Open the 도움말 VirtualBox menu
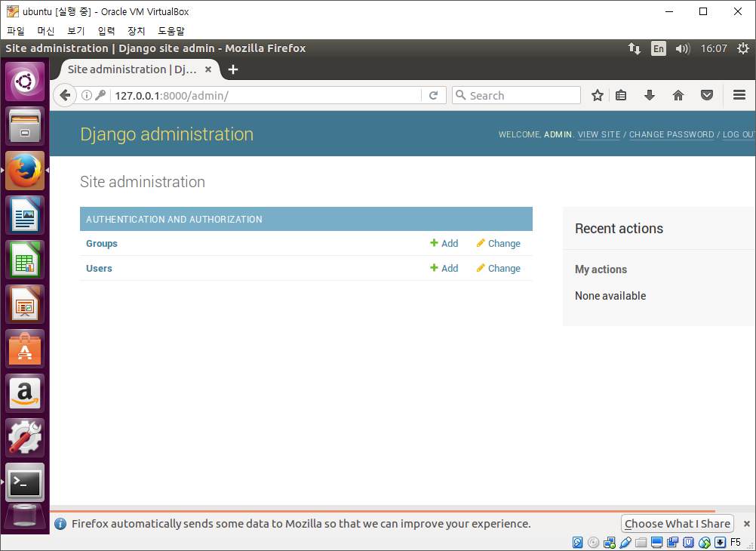This screenshot has width=756, height=551. tap(171, 31)
